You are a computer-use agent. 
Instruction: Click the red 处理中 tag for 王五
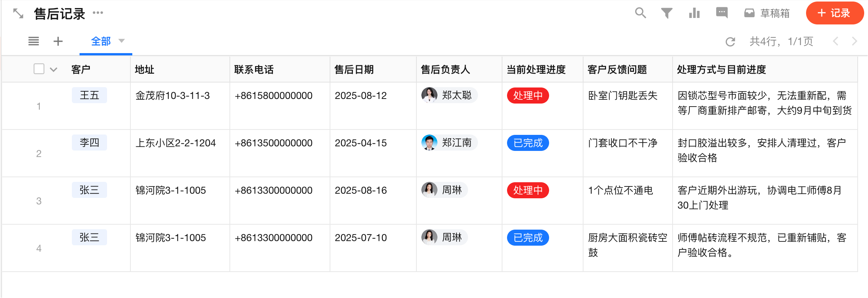click(x=528, y=96)
